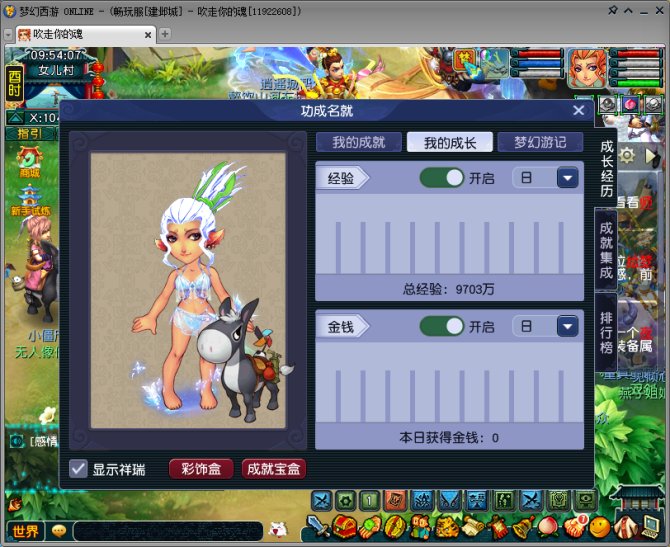Open the 商城 shop icon
670x547 pixels.
[29, 162]
